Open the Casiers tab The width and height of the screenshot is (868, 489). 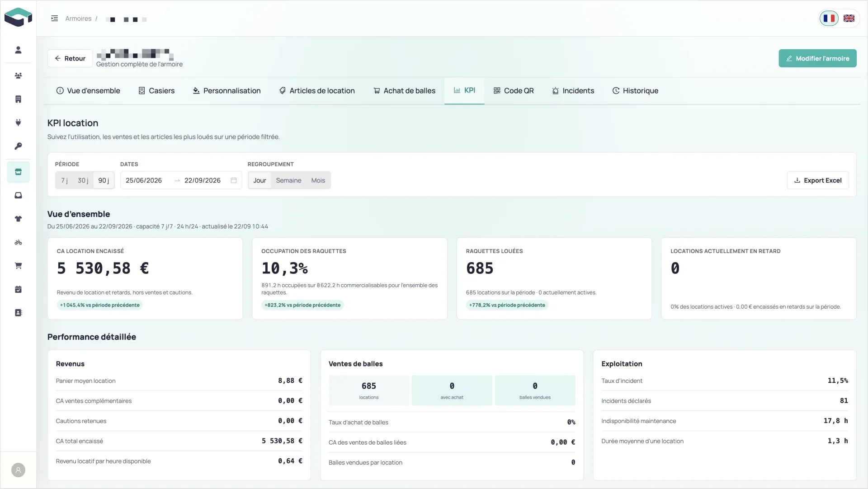pos(156,91)
